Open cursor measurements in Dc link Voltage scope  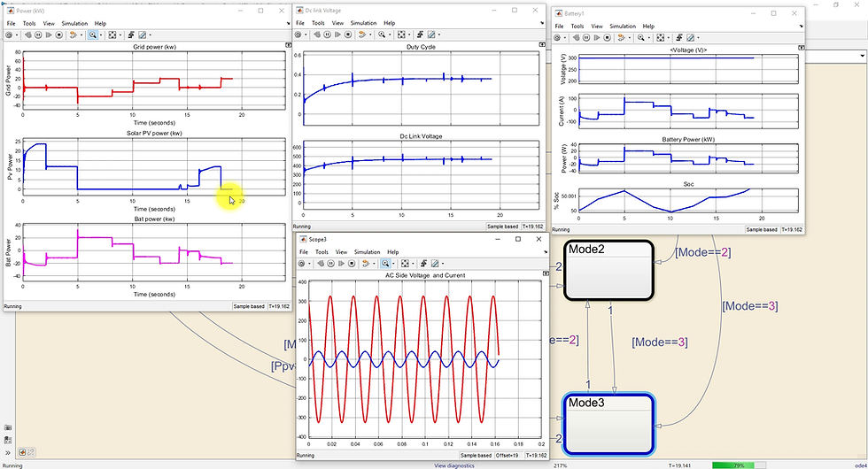(431, 35)
